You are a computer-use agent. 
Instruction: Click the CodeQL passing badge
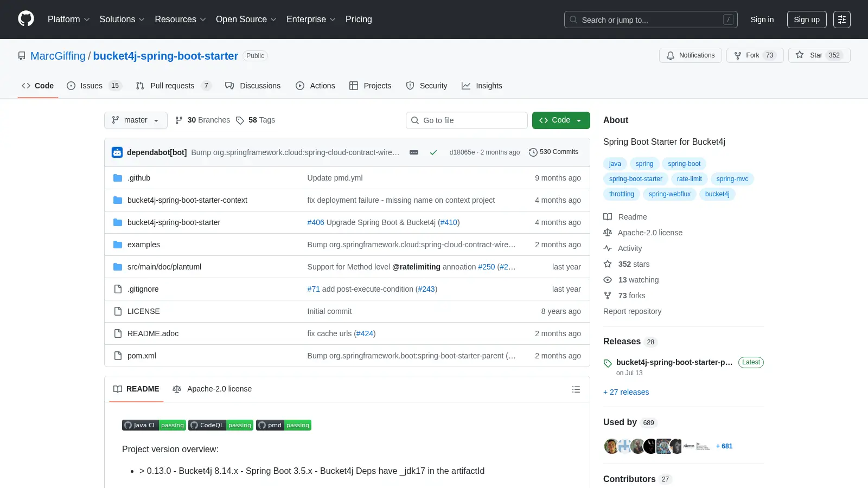point(221,425)
